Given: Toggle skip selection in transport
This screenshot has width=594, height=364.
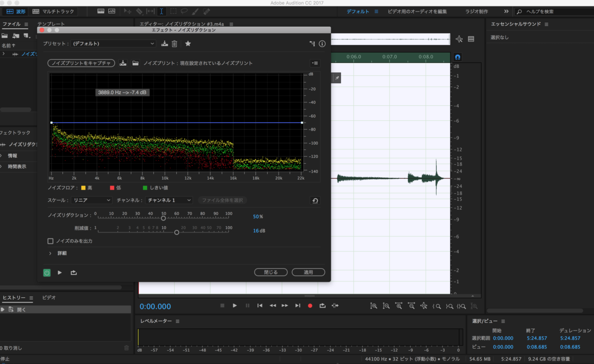Looking at the screenshot, I should coord(336,306).
